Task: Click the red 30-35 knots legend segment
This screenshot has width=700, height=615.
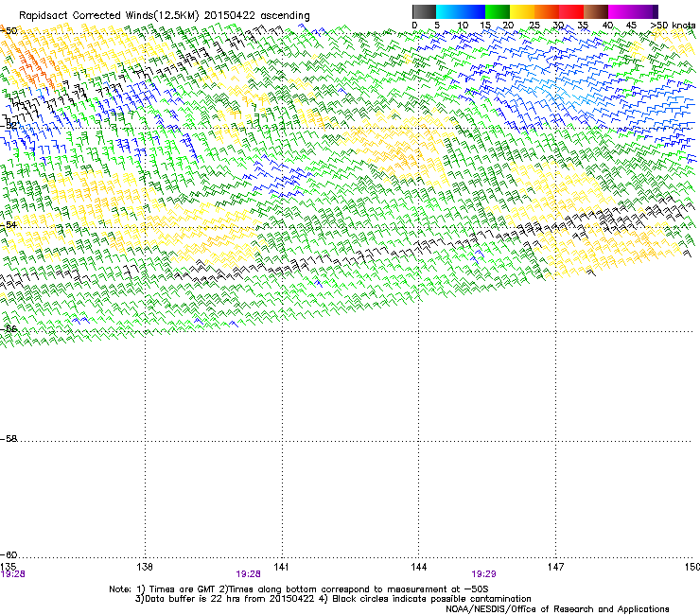Action: [x=571, y=11]
